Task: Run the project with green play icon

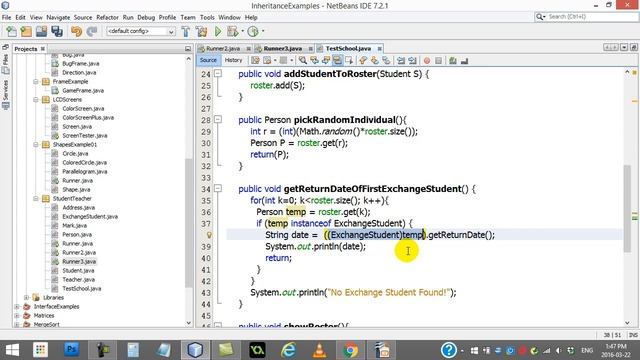Action: pos(218,31)
